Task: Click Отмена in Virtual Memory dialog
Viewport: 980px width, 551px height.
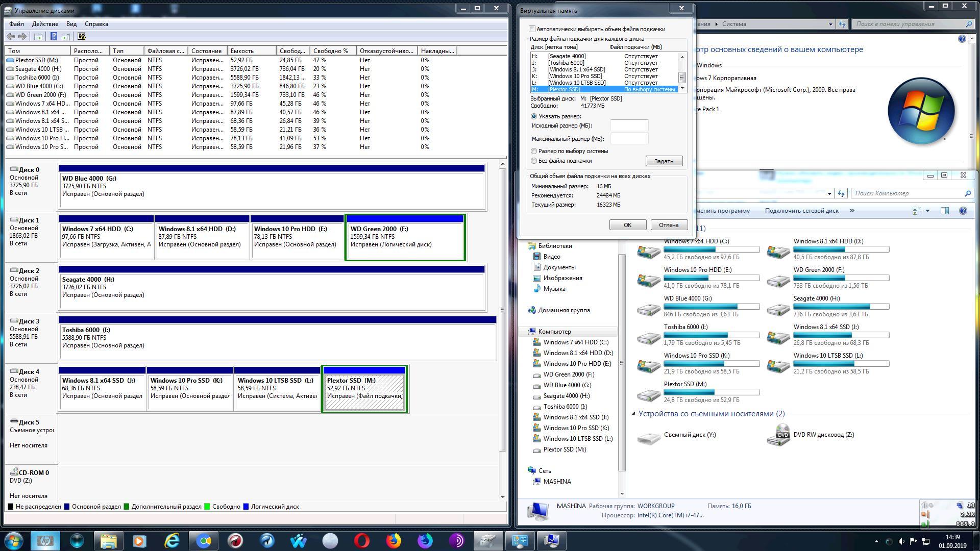Action: click(x=669, y=225)
